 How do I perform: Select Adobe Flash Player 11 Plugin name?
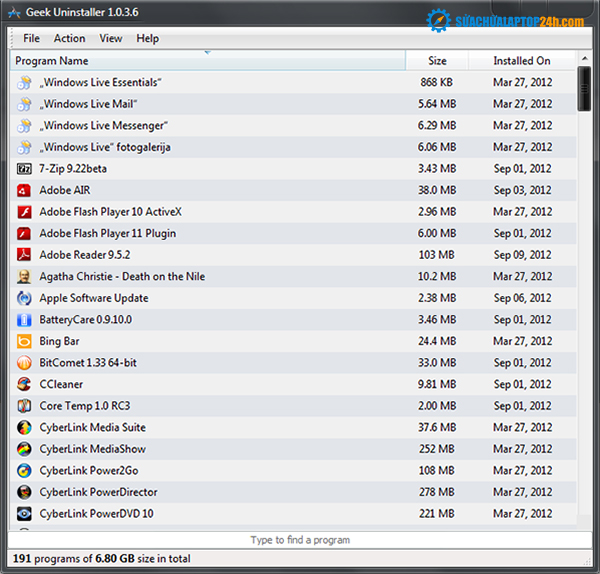click(x=108, y=233)
